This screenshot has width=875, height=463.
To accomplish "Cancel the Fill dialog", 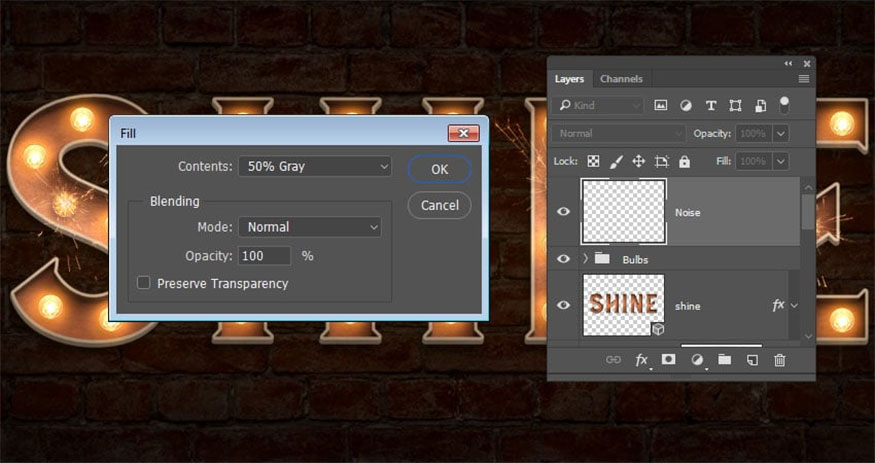I will [439, 205].
